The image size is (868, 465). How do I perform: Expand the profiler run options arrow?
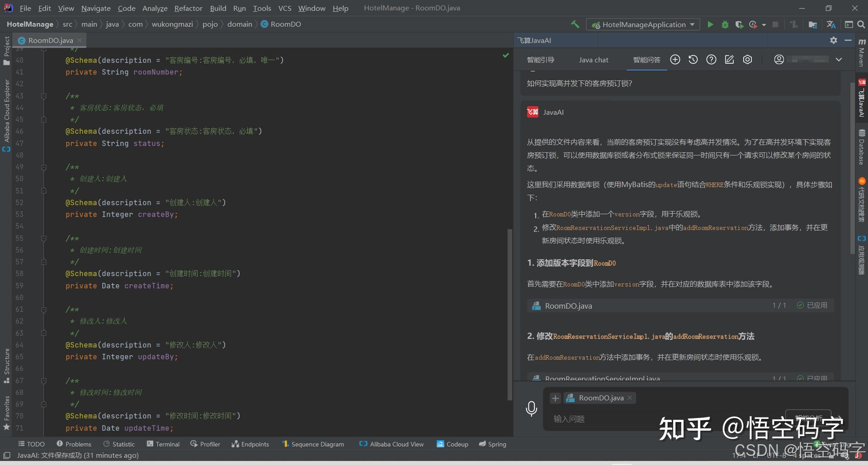(764, 25)
